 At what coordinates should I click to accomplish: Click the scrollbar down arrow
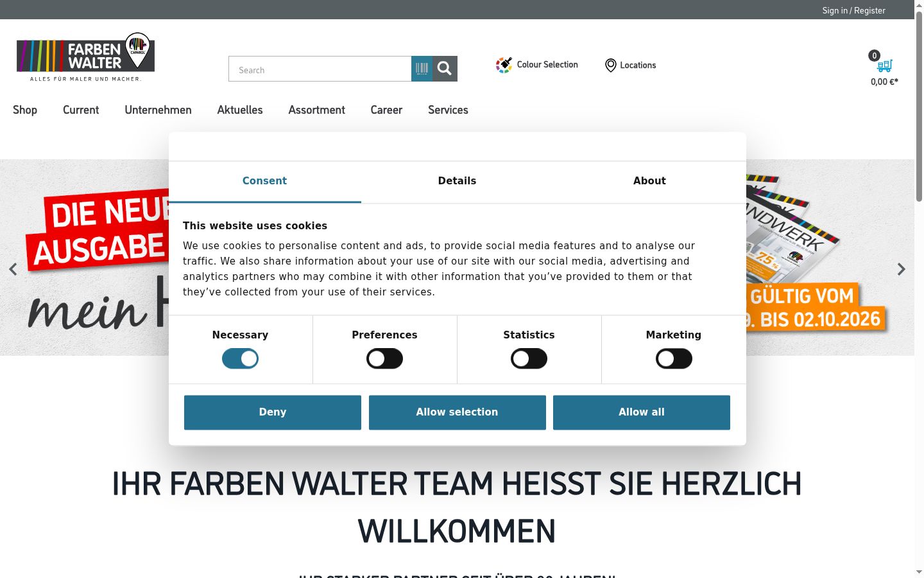pos(919,572)
